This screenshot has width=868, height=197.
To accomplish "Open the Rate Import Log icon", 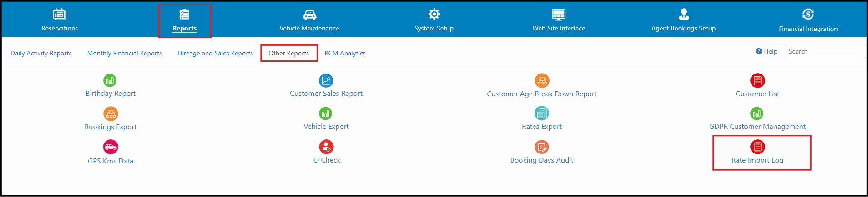I will click(757, 147).
